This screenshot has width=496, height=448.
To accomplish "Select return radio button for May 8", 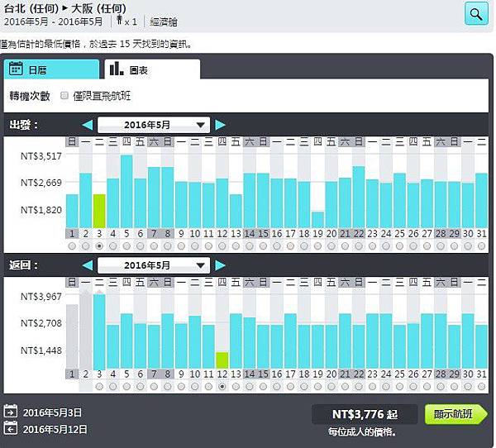I will click(168, 386).
